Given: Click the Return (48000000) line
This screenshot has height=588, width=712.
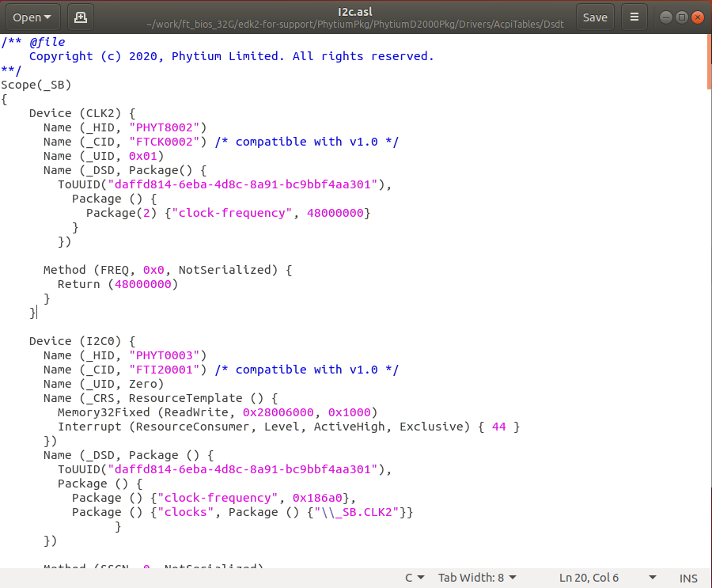Looking at the screenshot, I should click(118, 284).
